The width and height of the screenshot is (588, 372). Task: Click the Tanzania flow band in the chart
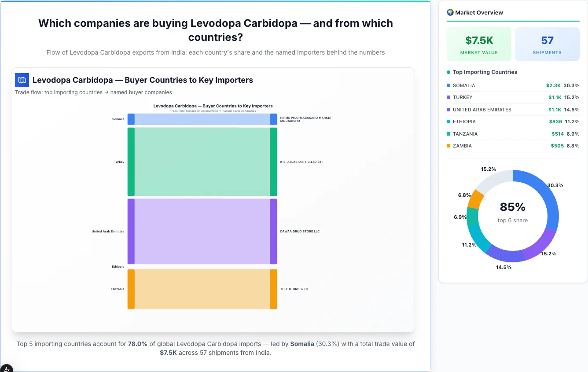click(202, 289)
